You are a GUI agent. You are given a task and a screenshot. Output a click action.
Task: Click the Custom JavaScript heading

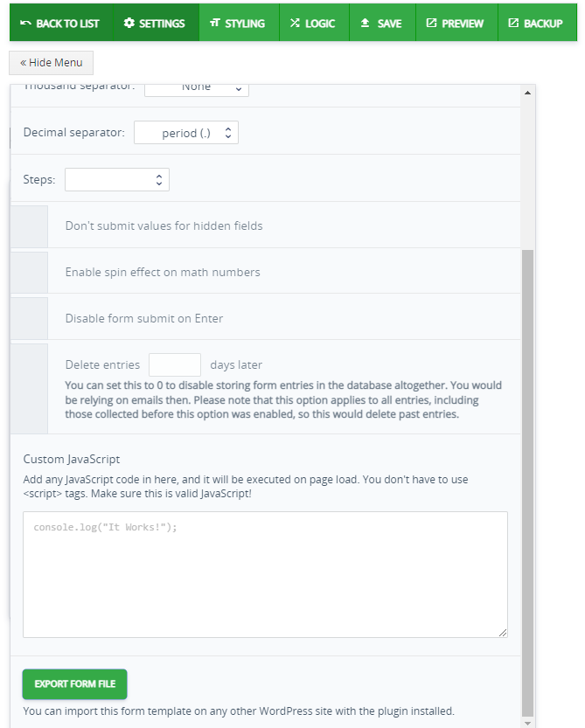click(x=72, y=459)
